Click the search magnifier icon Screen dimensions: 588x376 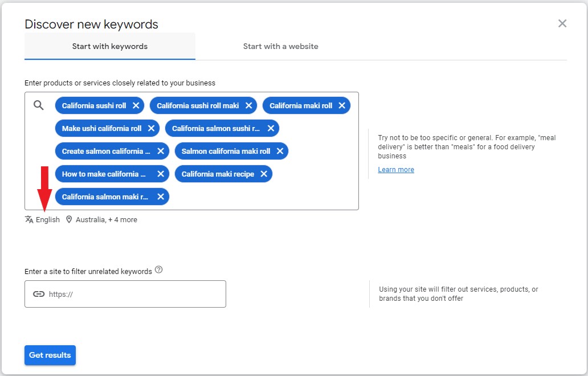39,105
